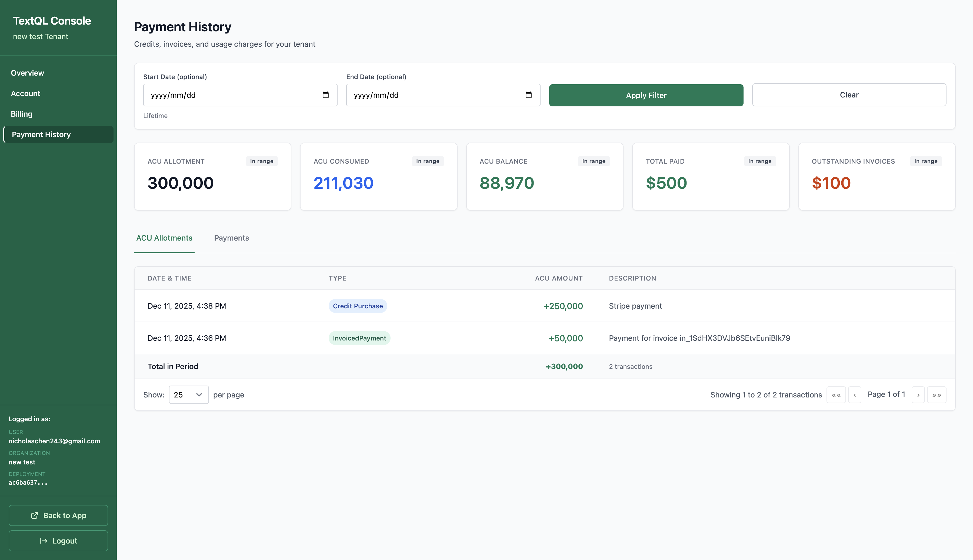Click the last-page pagination icon
Screen dimensions: 973x560
937,394
